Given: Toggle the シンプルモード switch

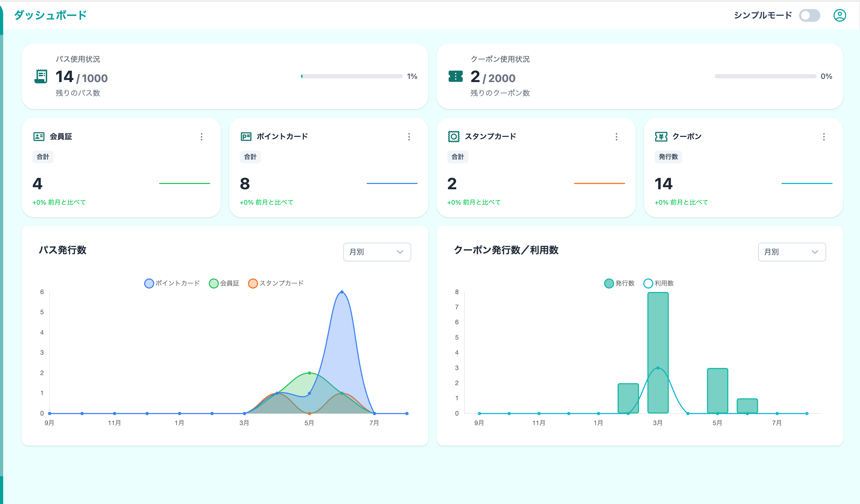Looking at the screenshot, I should click(x=809, y=15).
